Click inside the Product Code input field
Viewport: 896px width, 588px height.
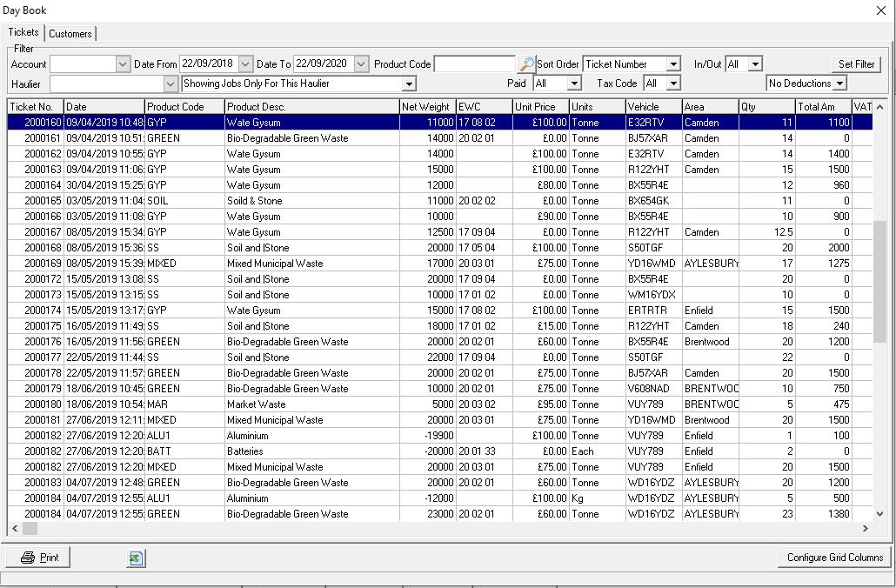pos(474,63)
